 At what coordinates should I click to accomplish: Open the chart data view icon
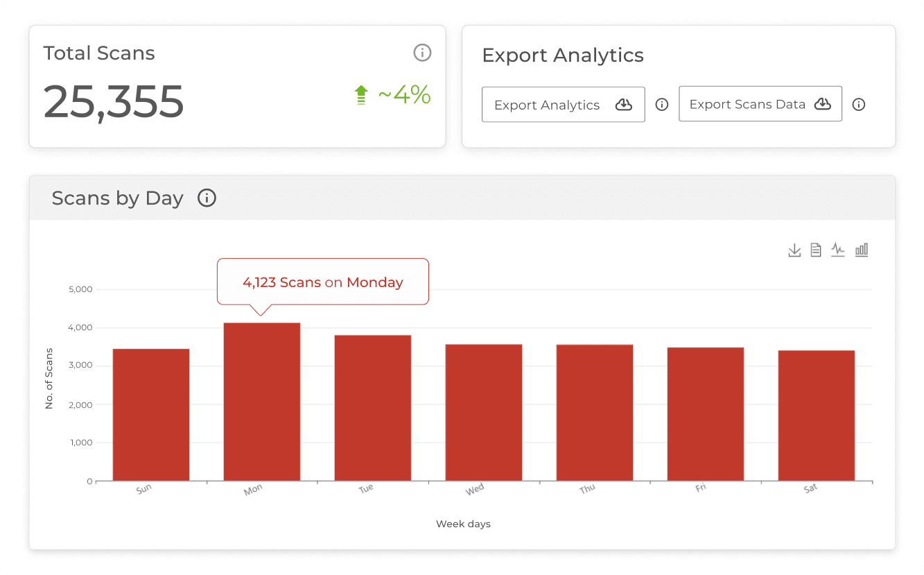point(816,250)
